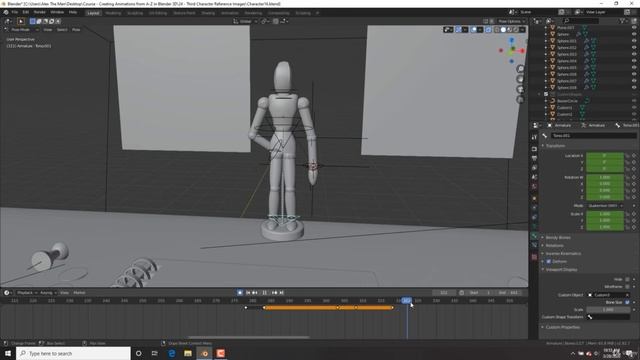640x360 pixels.
Task: Open the Edit menu
Action: tap(25, 12)
